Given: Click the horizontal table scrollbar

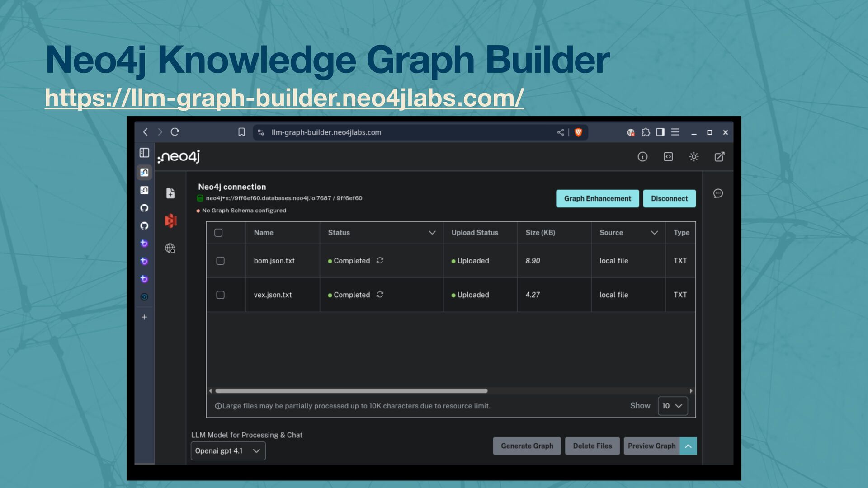Looking at the screenshot, I should [x=351, y=391].
